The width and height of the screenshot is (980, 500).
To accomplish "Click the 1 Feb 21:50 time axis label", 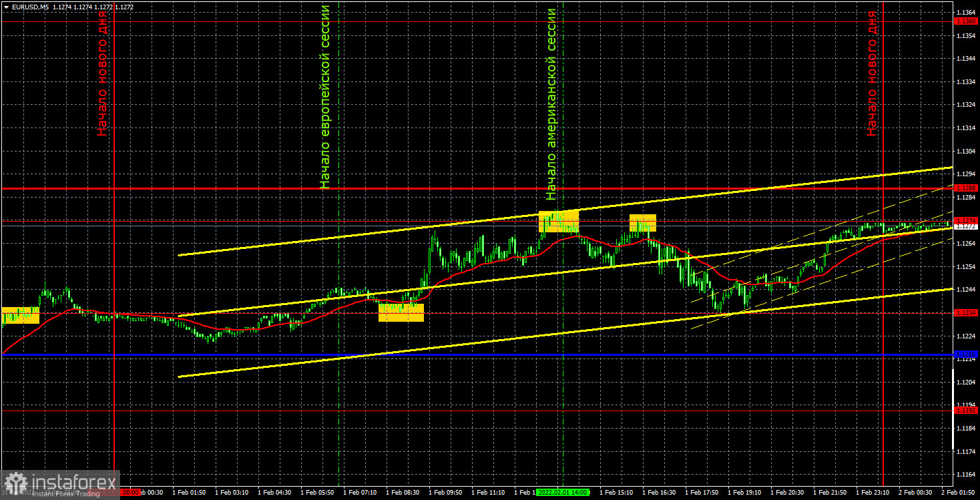I will pos(830,492).
